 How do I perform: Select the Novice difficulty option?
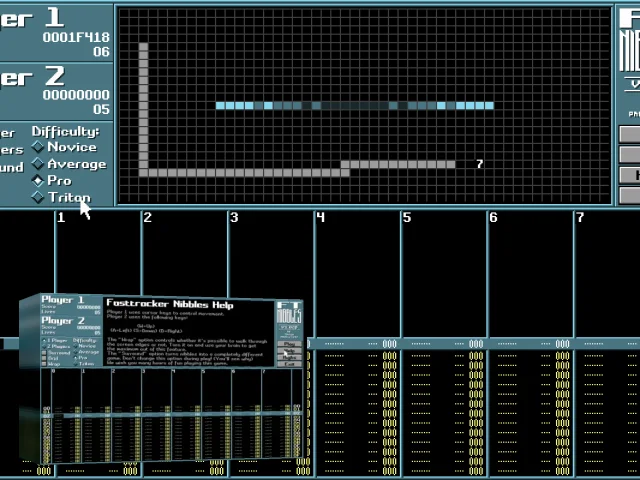click(65, 147)
